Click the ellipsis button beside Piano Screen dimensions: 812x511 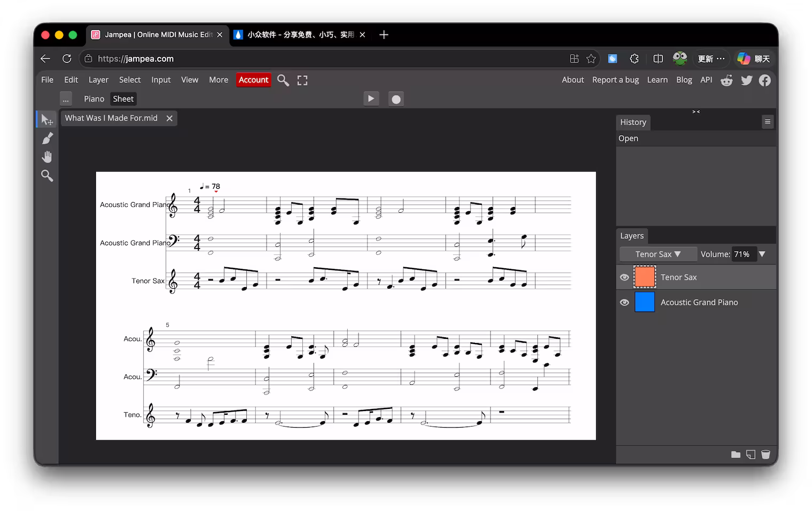click(66, 99)
